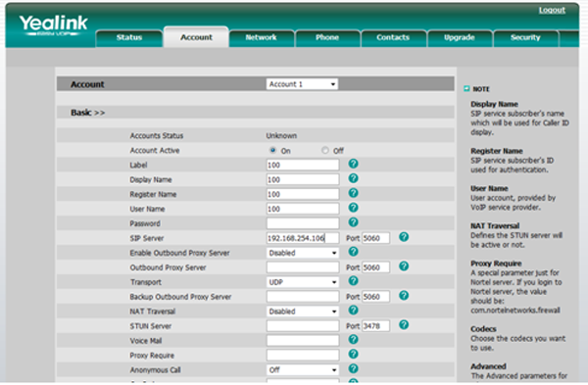The image size is (588, 385).
Task: Focus the SIP Server address field
Action: click(303, 238)
